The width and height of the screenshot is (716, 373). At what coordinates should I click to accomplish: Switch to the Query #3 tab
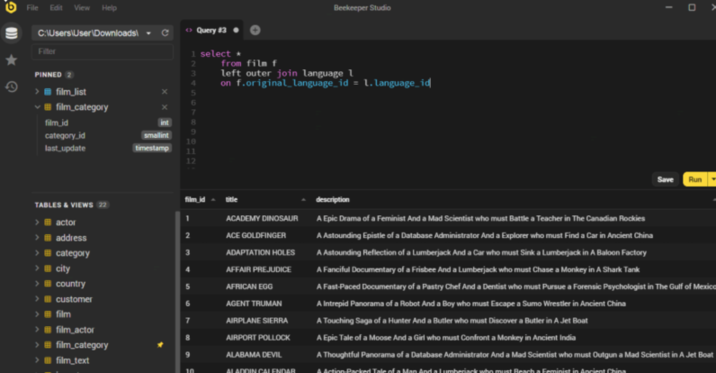pyautogui.click(x=211, y=30)
